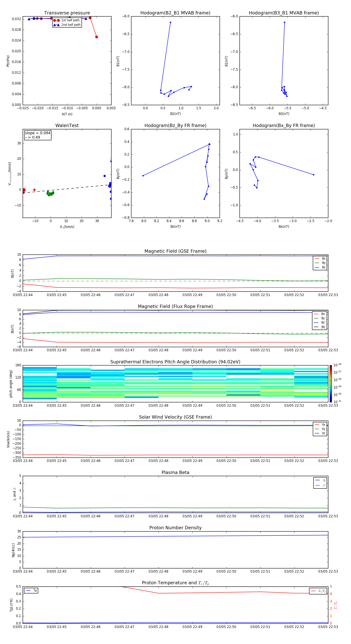Click the 'Np(#/cc)' y-axis label
This screenshot has height=644, width=351.
(x=13, y=550)
